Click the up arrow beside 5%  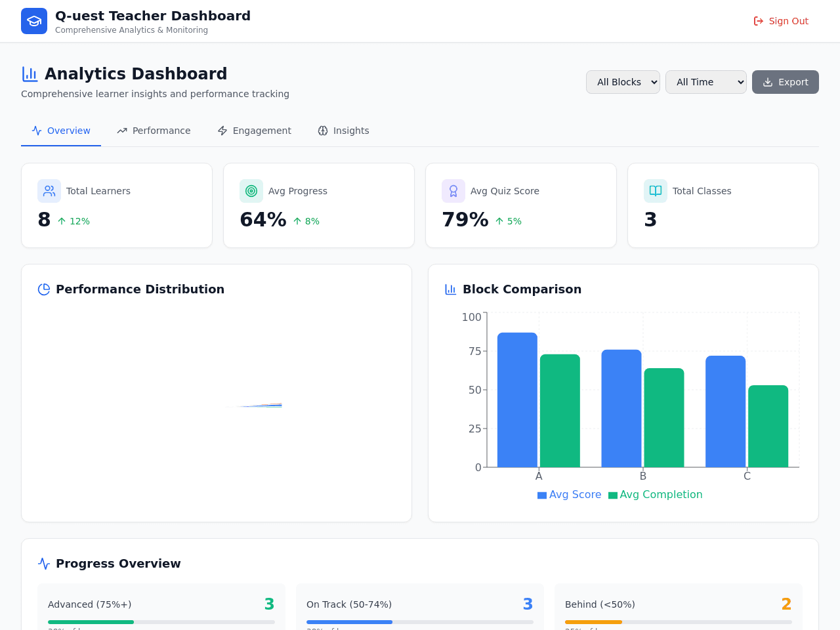pyautogui.click(x=499, y=221)
